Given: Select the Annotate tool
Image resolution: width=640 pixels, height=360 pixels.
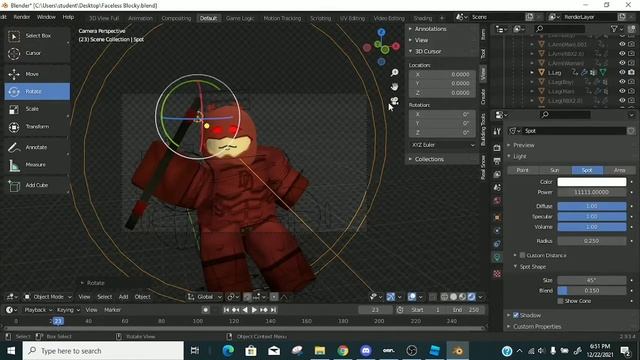Looking at the screenshot, I should point(37,147).
